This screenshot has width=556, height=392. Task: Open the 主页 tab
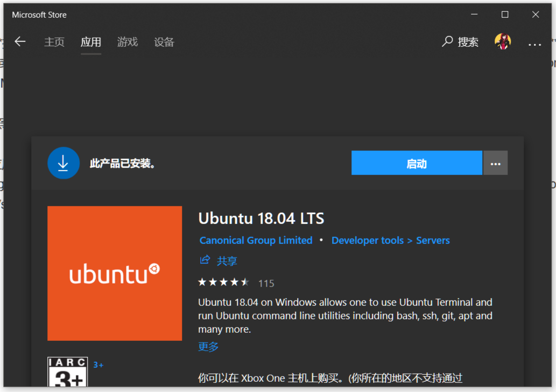pyautogui.click(x=54, y=42)
